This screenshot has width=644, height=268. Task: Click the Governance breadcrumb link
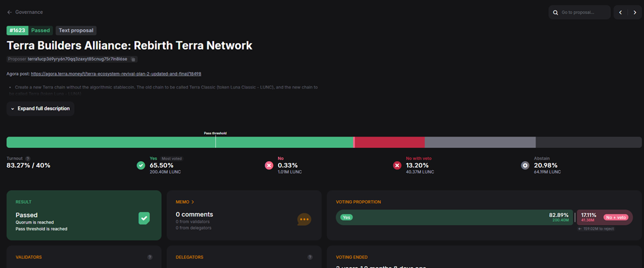pyautogui.click(x=29, y=12)
